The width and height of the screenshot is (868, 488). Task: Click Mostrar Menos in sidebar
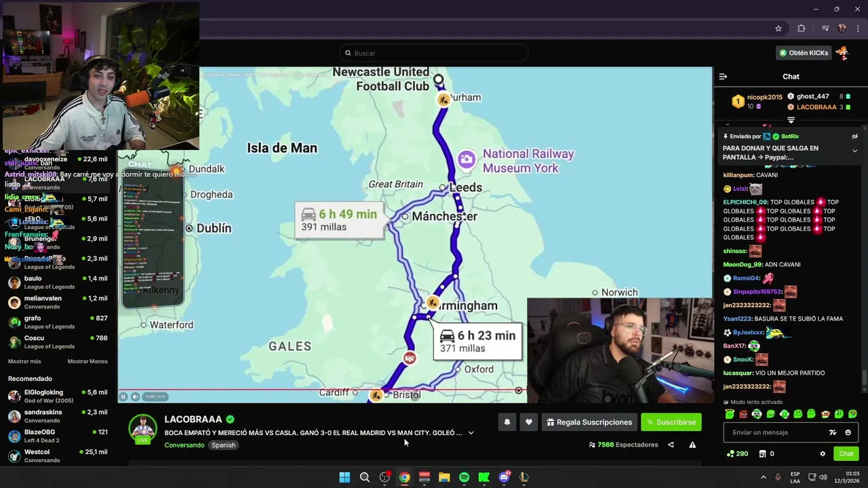pyautogui.click(x=87, y=361)
